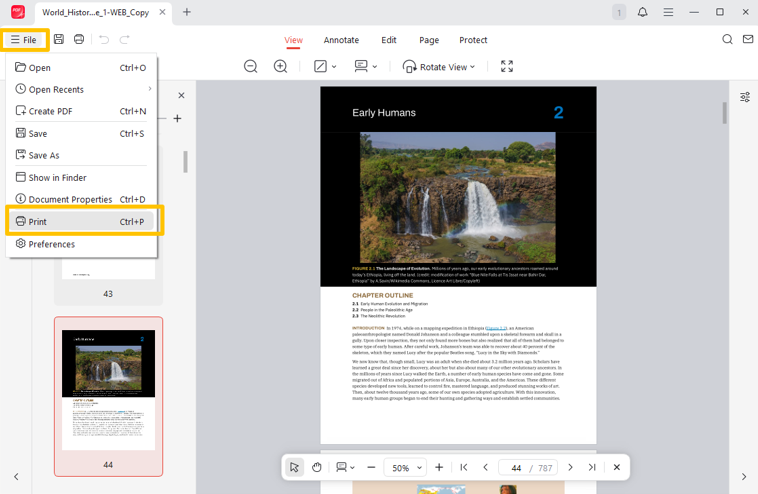Image resolution: width=758 pixels, height=494 pixels.
Task: Expand the page display dropdown arrow in ribbon
Action: point(375,67)
